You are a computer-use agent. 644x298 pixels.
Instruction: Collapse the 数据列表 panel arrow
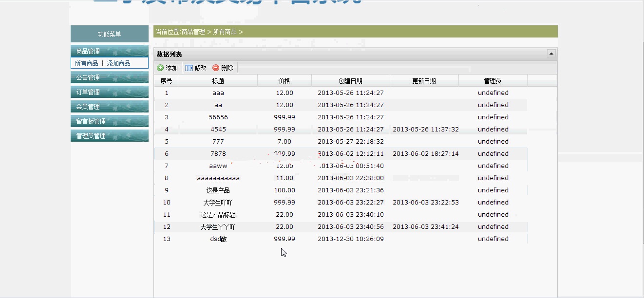click(551, 54)
